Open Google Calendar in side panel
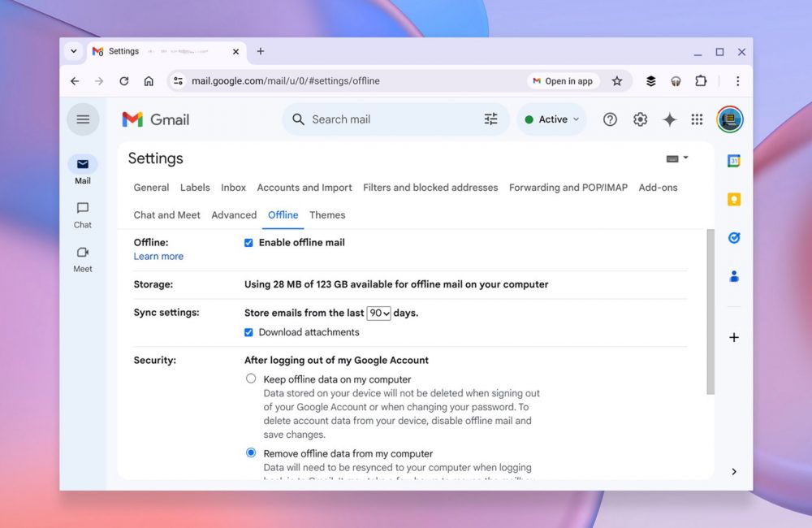The width and height of the screenshot is (812, 528). [734, 161]
